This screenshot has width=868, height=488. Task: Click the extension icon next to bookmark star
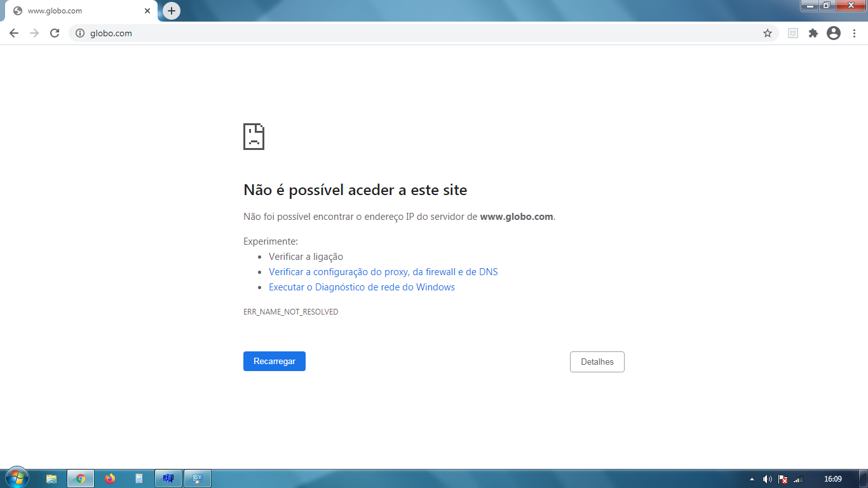coord(793,33)
